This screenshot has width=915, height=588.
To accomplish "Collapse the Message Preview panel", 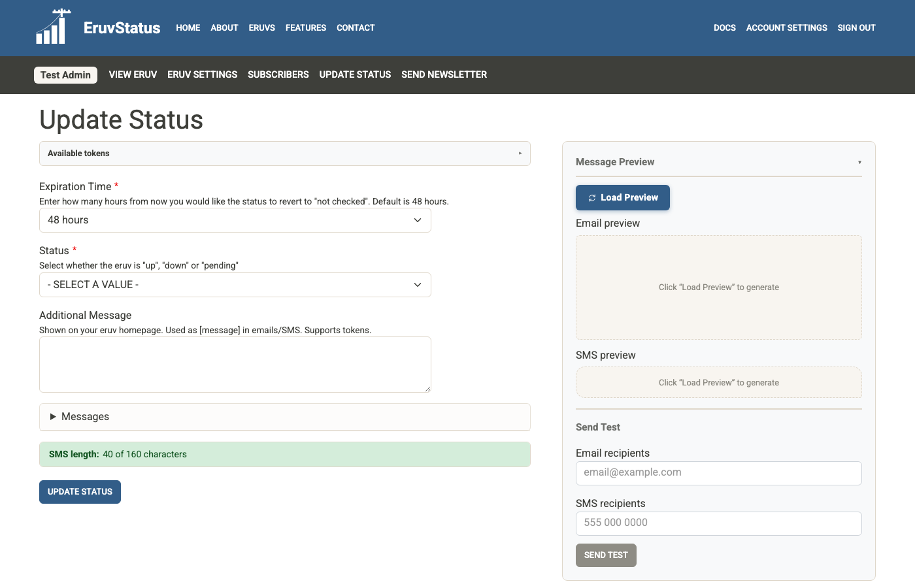I will click(x=859, y=161).
